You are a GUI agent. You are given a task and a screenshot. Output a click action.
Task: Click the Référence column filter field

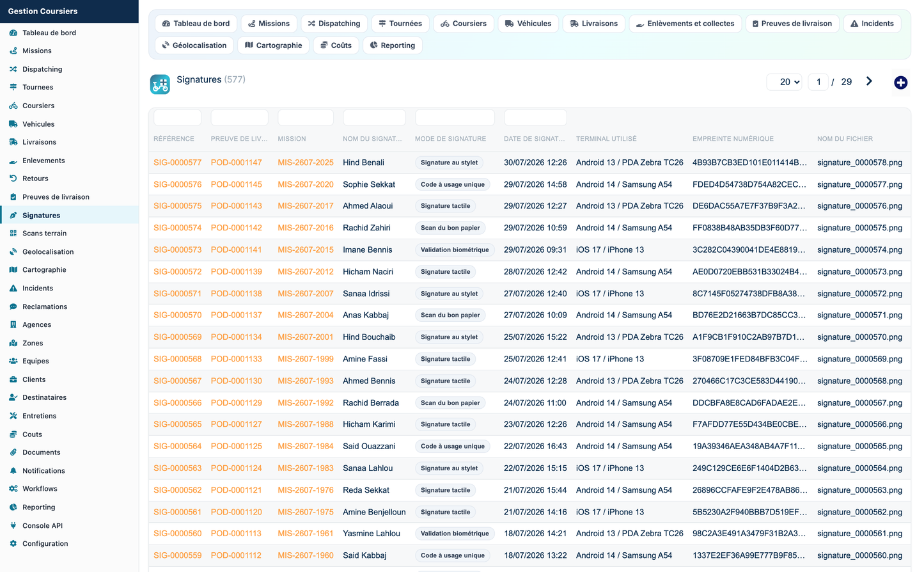[x=177, y=118]
